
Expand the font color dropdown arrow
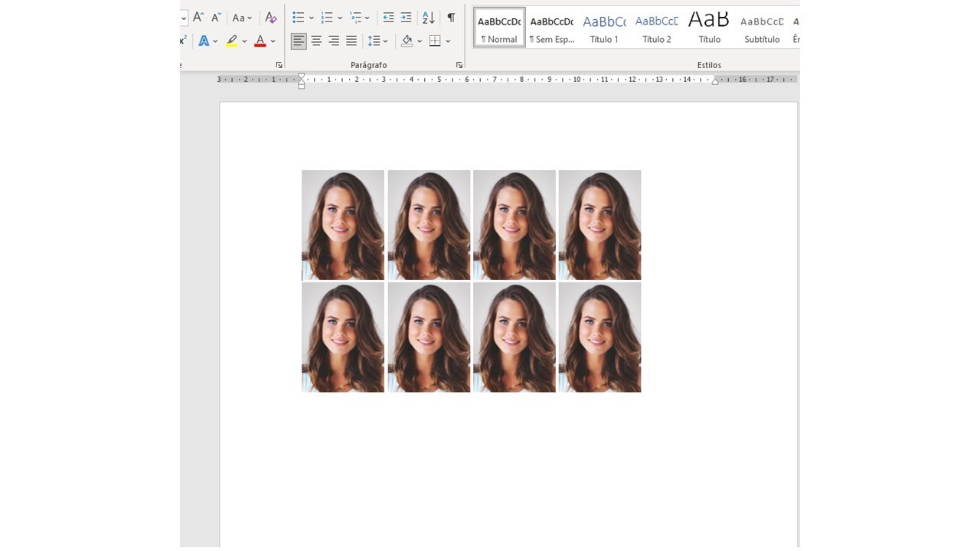coord(273,41)
